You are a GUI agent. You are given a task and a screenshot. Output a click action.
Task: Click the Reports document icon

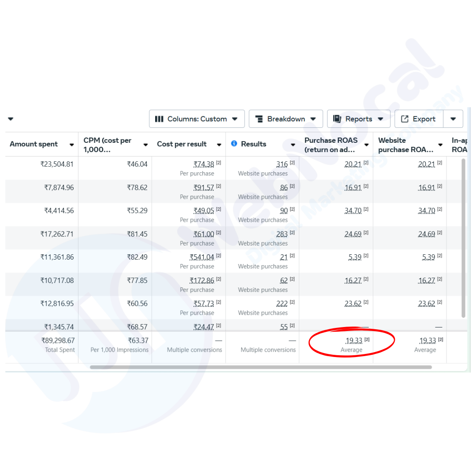pyautogui.click(x=337, y=119)
